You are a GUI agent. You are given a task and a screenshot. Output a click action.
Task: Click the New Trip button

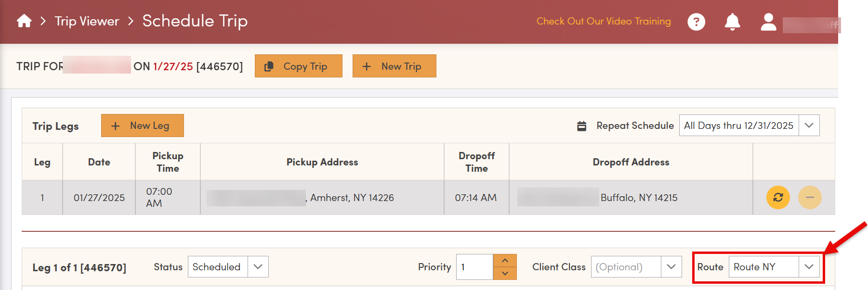tap(395, 66)
